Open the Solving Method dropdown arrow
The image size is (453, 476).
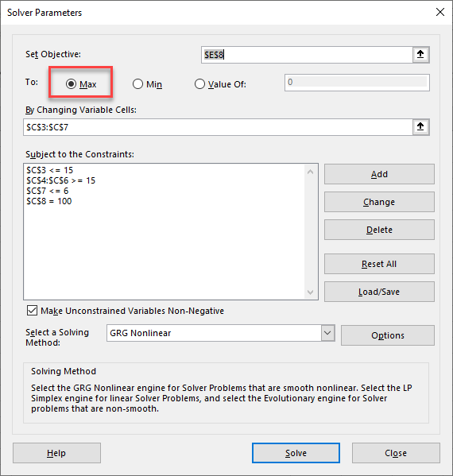point(327,333)
